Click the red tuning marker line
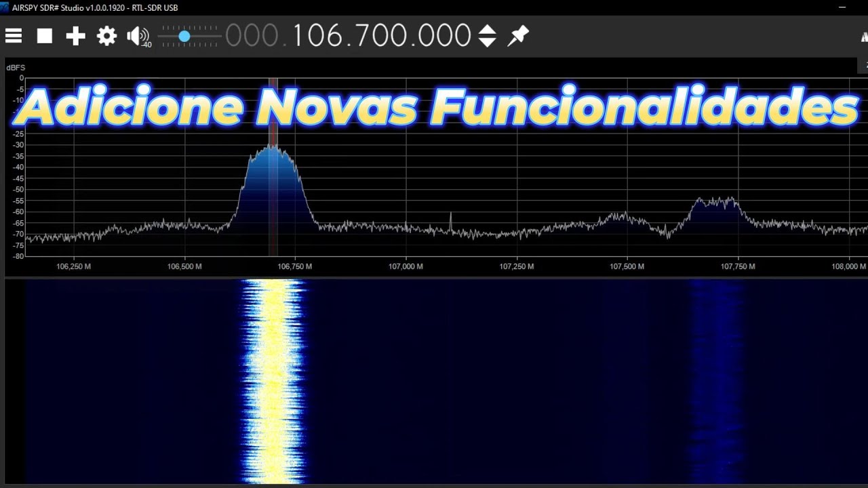The height and width of the screenshot is (488, 868). coord(273,167)
